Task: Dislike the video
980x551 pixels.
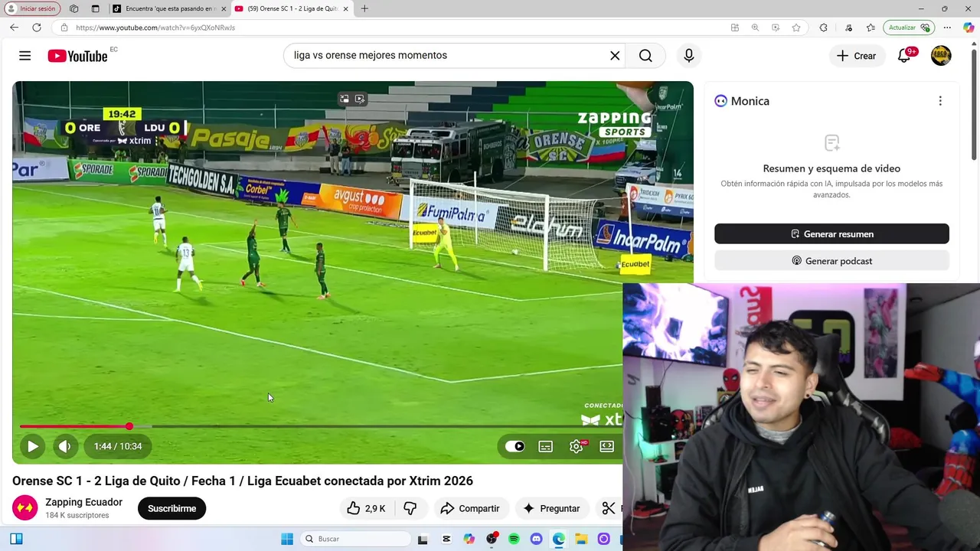Action: [410, 508]
